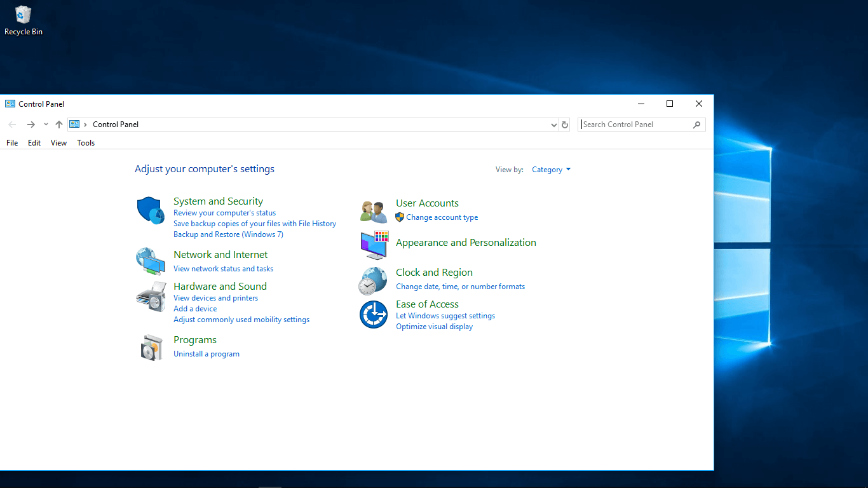
Task: Click the refresh button in address bar
Action: click(565, 125)
